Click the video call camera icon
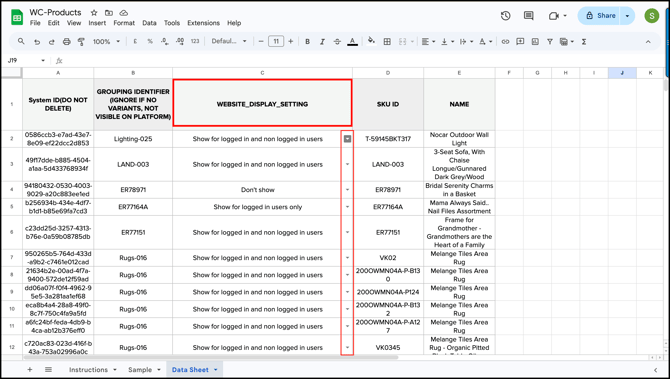The height and width of the screenshot is (379, 670). point(553,16)
